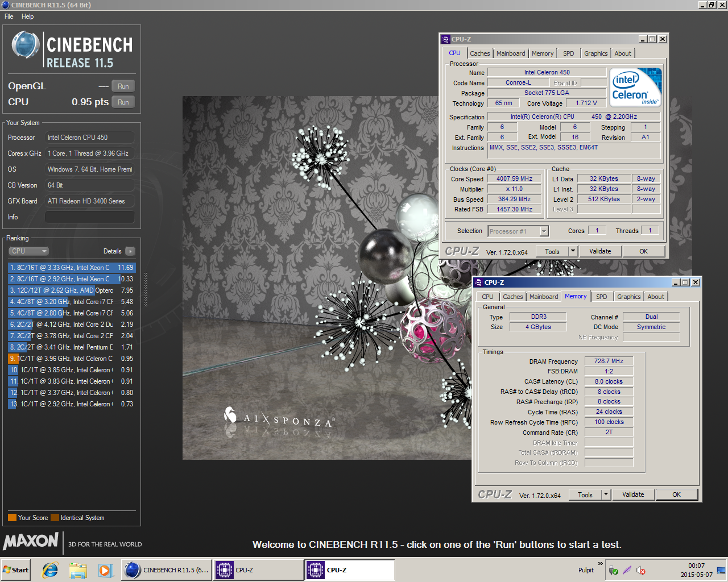This screenshot has width=728, height=582.
Task: Select ranking row 3 AMD Opteron 7.95
Action: 72,290
